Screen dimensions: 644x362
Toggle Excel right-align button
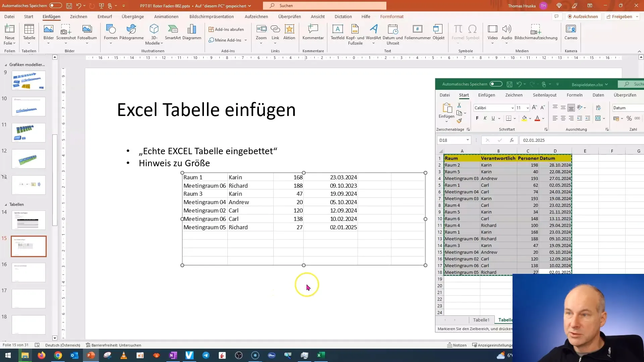[x=571, y=118]
